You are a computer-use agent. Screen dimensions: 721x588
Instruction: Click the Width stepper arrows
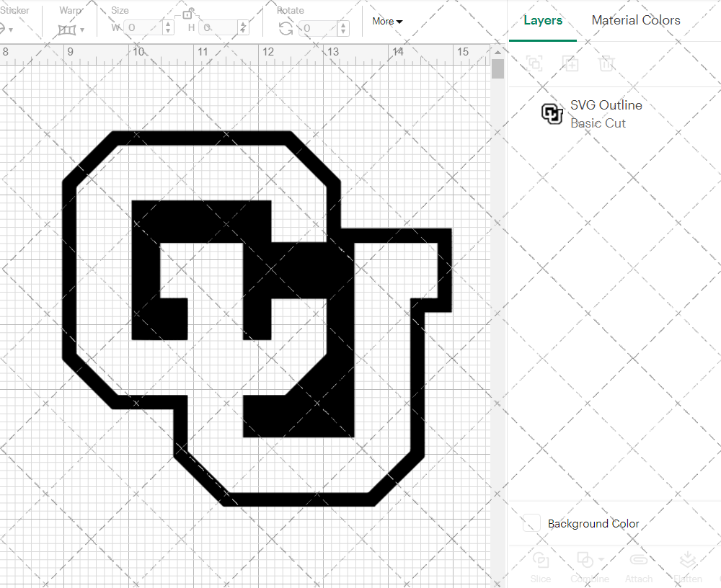(x=168, y=27)
